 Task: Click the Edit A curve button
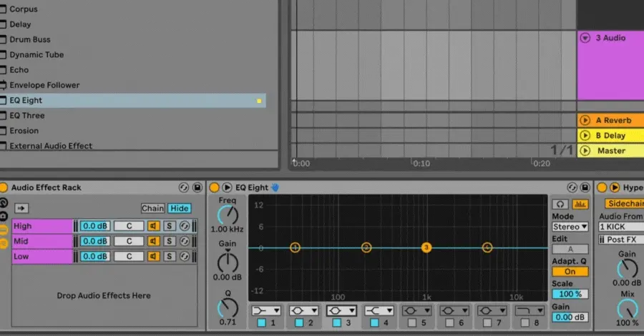pyautogui.click(x=570, y=249)
